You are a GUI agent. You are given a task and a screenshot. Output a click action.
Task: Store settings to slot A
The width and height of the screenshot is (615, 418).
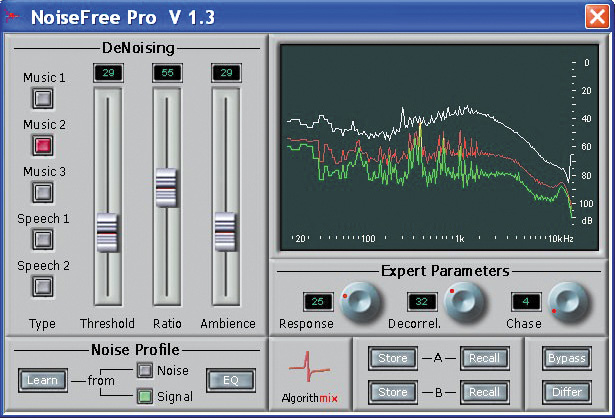(x=391, y=358)
